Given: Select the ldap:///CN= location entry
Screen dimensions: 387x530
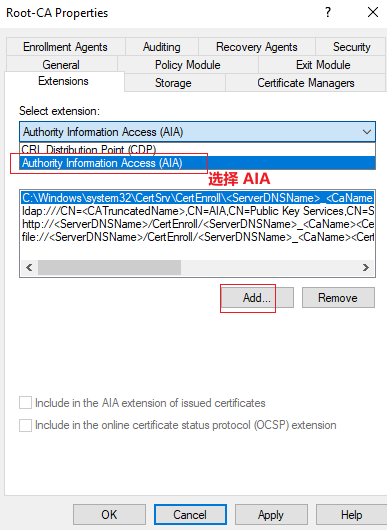Looking at the screenshot, I should pos(198,211).
